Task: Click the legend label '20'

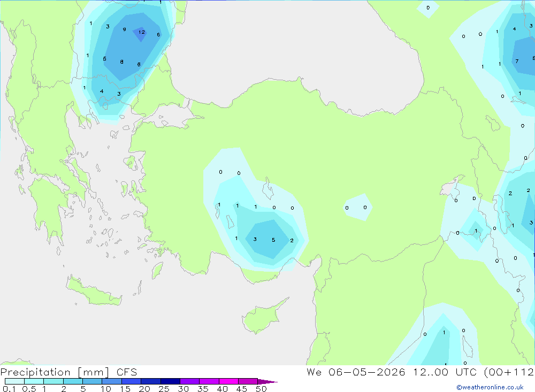Action: 144,389
